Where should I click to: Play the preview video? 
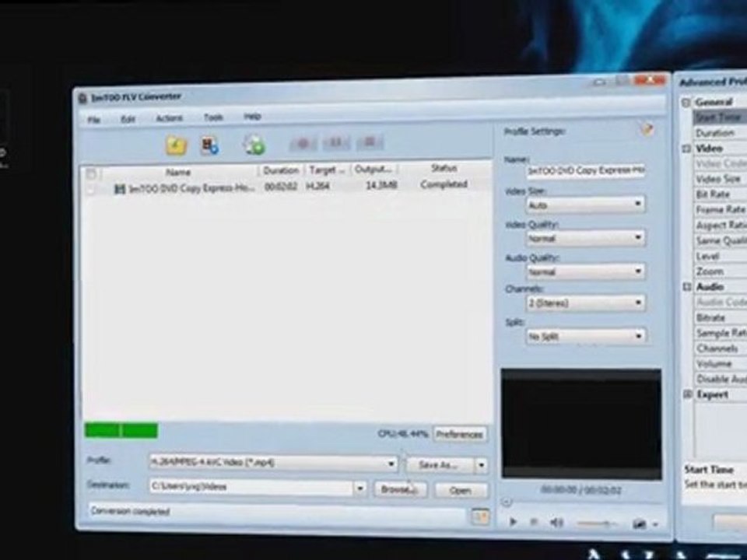513,522
